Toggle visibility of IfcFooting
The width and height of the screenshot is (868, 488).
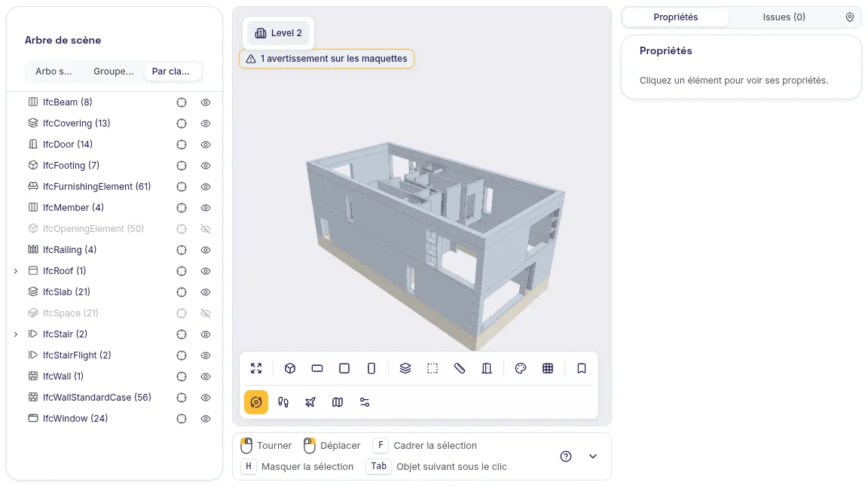pyautogui.click(x=206, y=166)
